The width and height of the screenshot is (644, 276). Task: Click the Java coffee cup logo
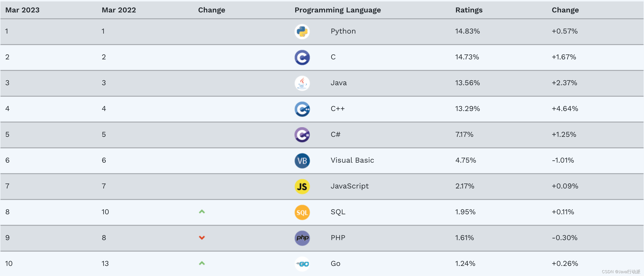tap(302, 83)
